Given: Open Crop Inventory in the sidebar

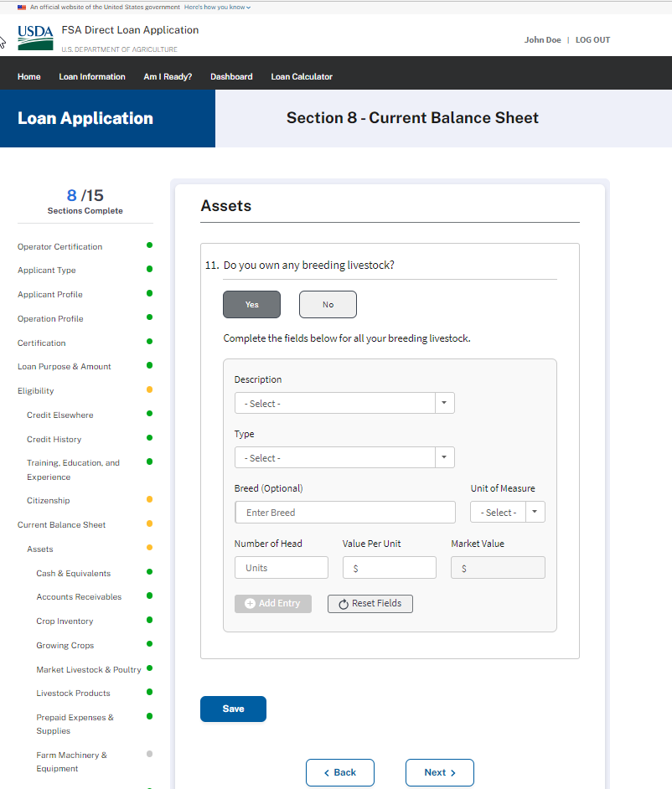Looking at the screenshot, I should click(x=65, y=621).
